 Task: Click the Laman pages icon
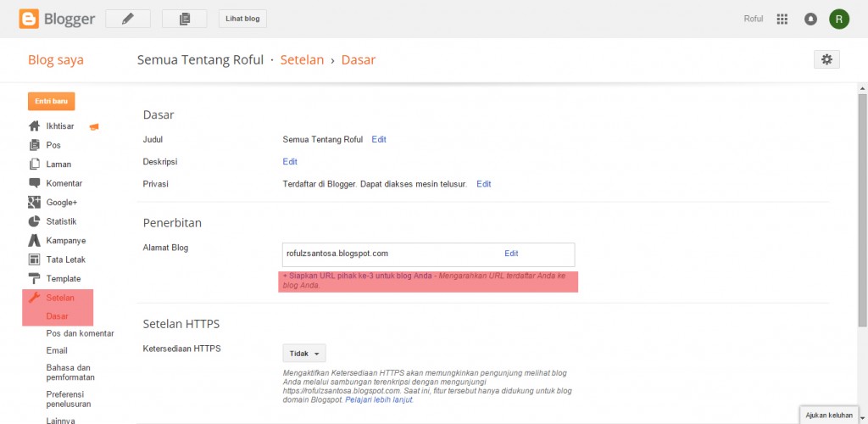(x=34, y=164)
